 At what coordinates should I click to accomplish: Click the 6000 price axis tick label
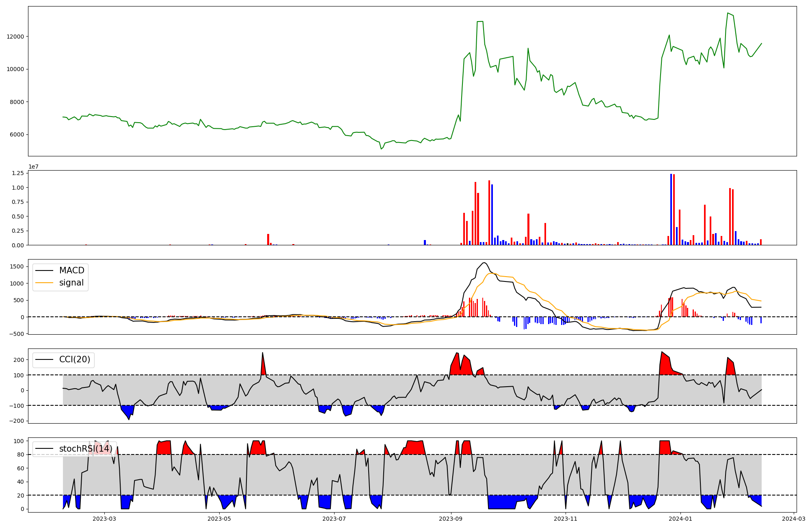[17, 135]
